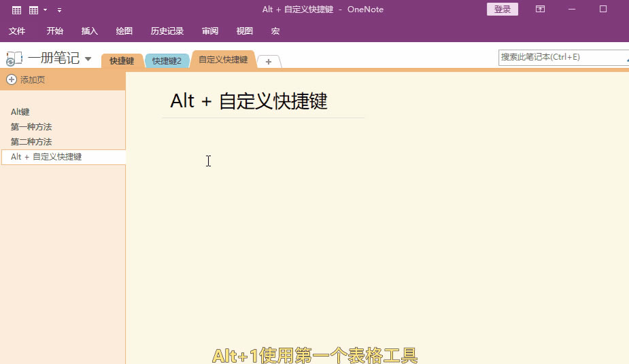Click the second table tool icon in the title bar
The height and width of the screenshot is (364, 629).
(x=33, y=10)
